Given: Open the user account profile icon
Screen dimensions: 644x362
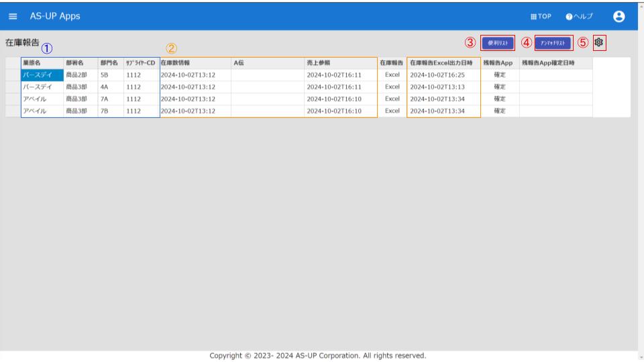Looking at the screenshot, I should coord(619,16).
